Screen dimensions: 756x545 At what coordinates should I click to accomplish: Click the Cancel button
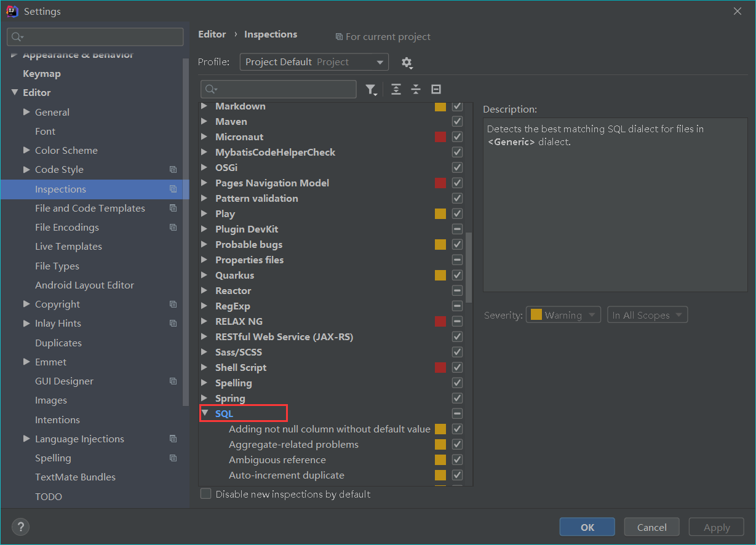(x=651, y=527)
